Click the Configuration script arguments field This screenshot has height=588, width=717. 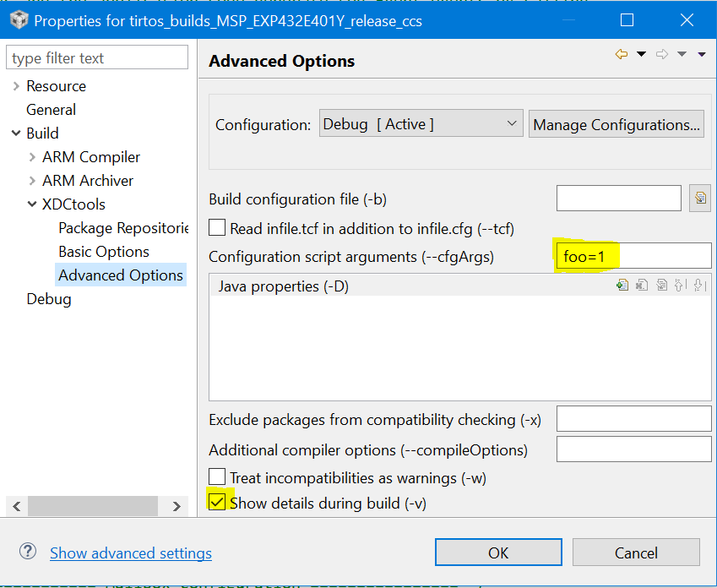(x=633, y=255)
